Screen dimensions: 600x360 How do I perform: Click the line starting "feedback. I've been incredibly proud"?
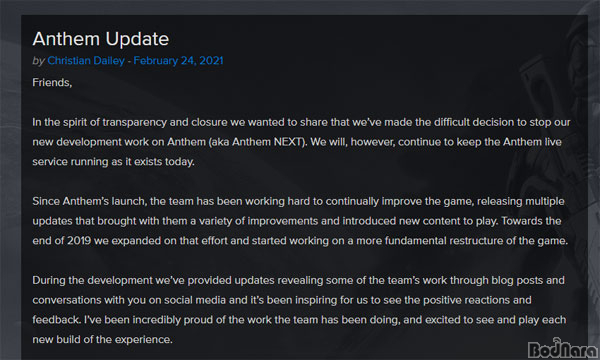point(299,320)
